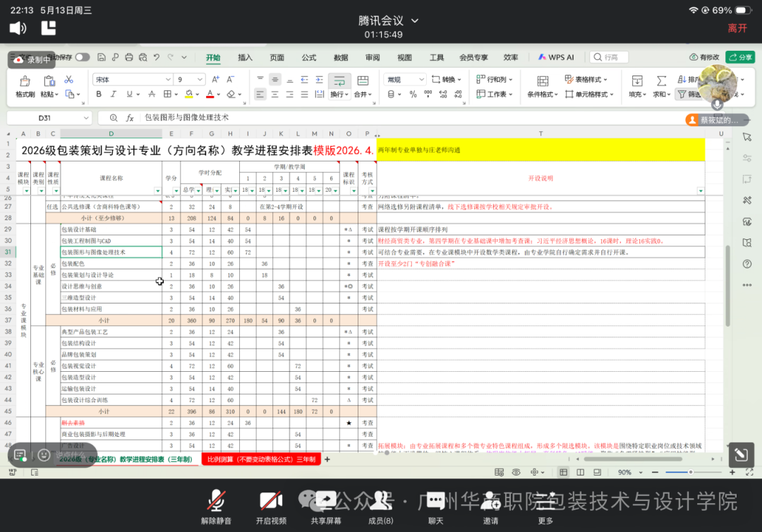
Task: Apply Strikethrough formatting
Action: tap(152, 94)
